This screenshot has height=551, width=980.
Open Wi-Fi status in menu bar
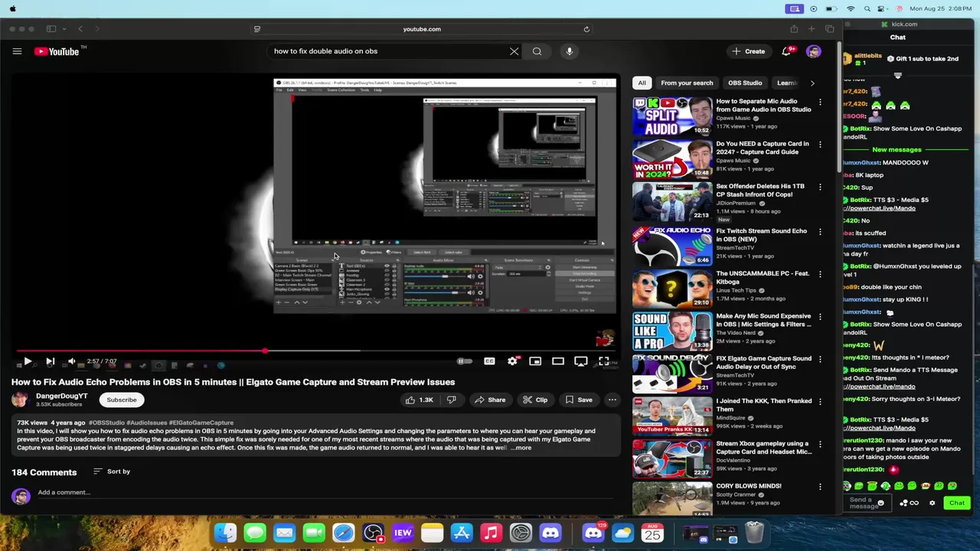851,8
